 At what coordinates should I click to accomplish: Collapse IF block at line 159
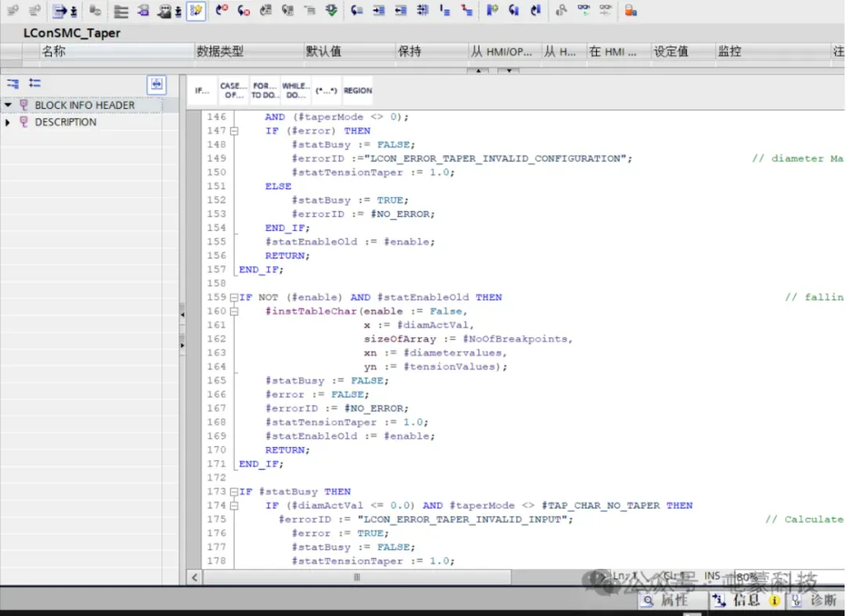click(234, 297)
